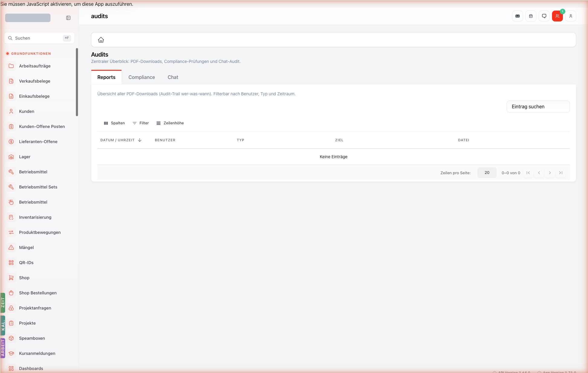
Task: Open the mail envelope icon in header
Action: point(518,16)
